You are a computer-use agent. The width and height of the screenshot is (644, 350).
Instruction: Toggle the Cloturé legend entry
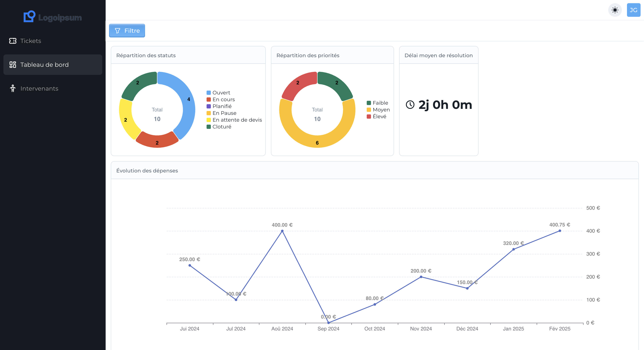tap(221, 127)
